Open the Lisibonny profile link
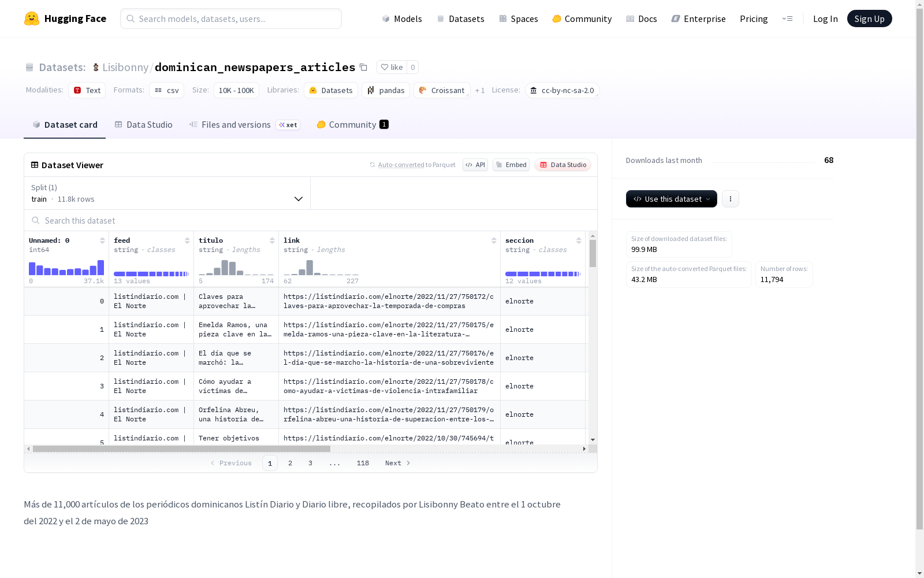 pyautogui.click(x=125, y=67)
